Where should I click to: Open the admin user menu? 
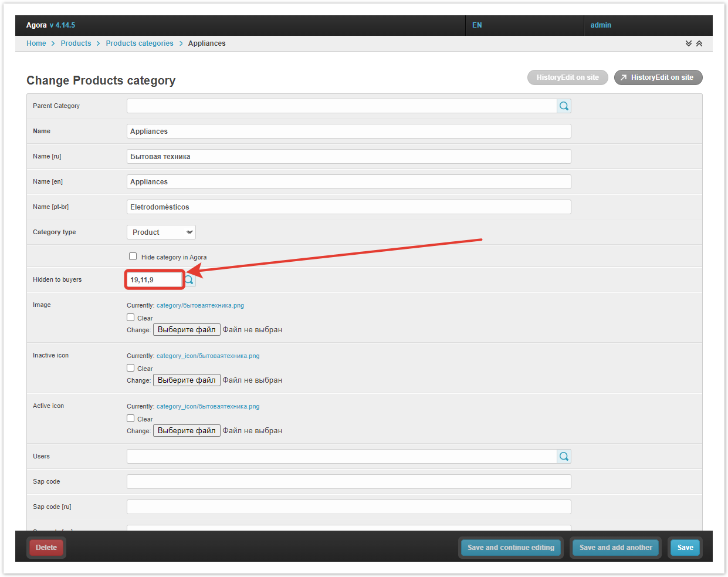pyautogui.click(x=601, y=25)
